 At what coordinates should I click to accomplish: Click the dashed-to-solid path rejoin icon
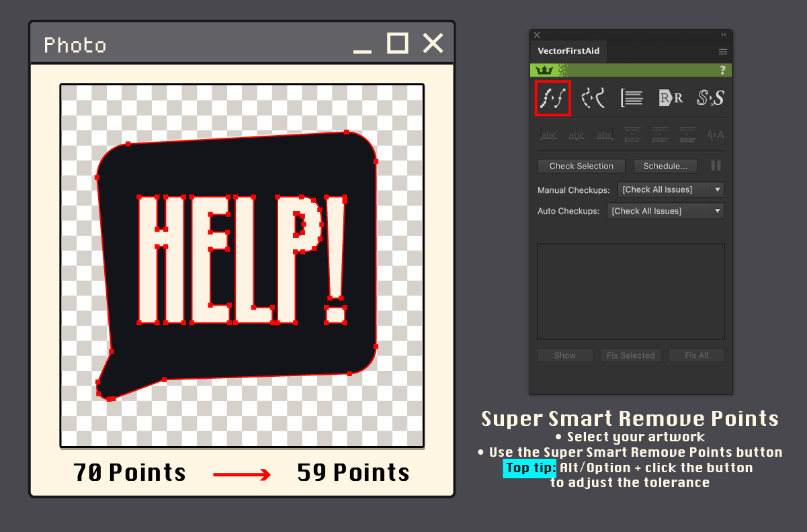point(593,98)
